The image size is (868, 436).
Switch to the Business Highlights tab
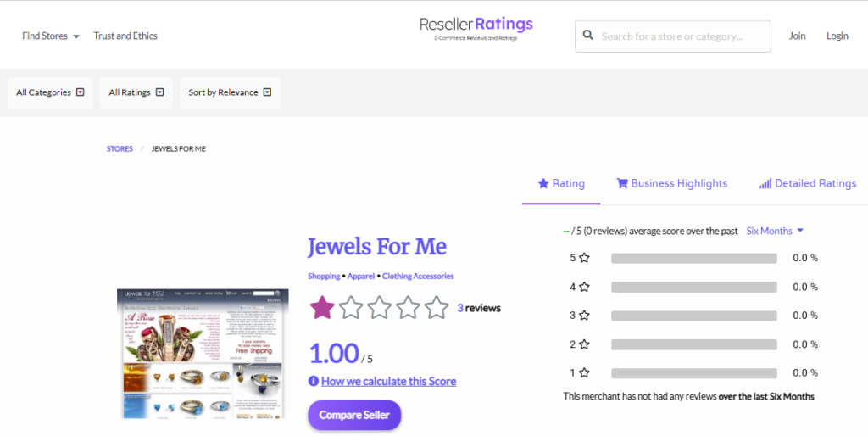(x=671, y=183)
